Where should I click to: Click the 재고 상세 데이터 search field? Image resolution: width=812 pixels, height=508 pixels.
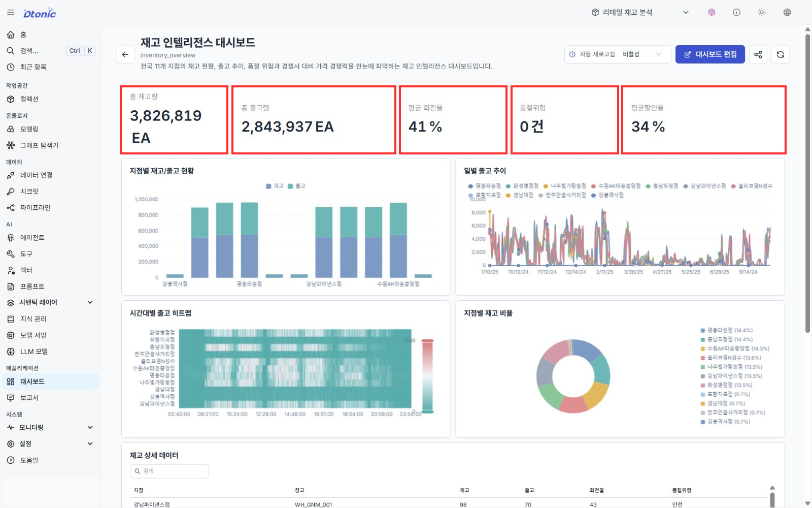pyautogui.click(x=169, y=471)
